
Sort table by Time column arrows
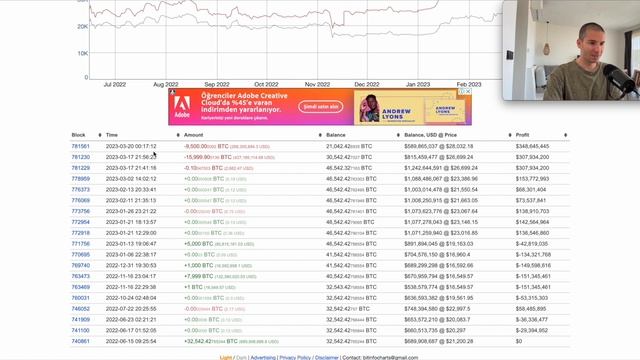178,135
